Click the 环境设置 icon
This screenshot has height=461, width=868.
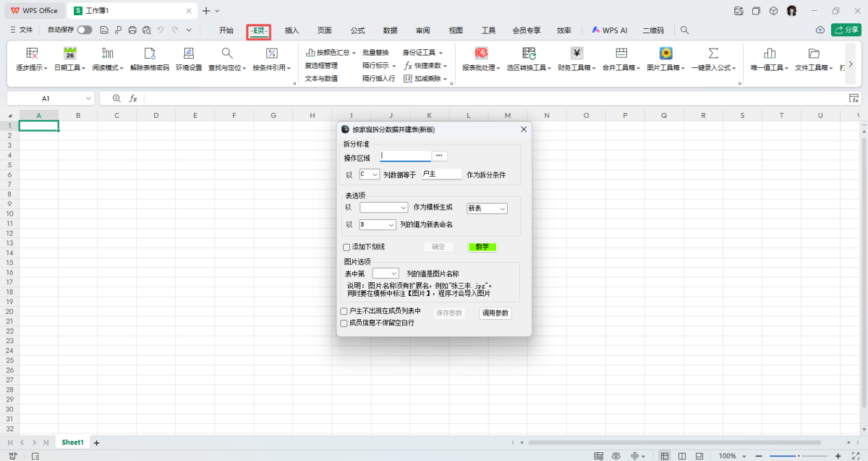189,54
